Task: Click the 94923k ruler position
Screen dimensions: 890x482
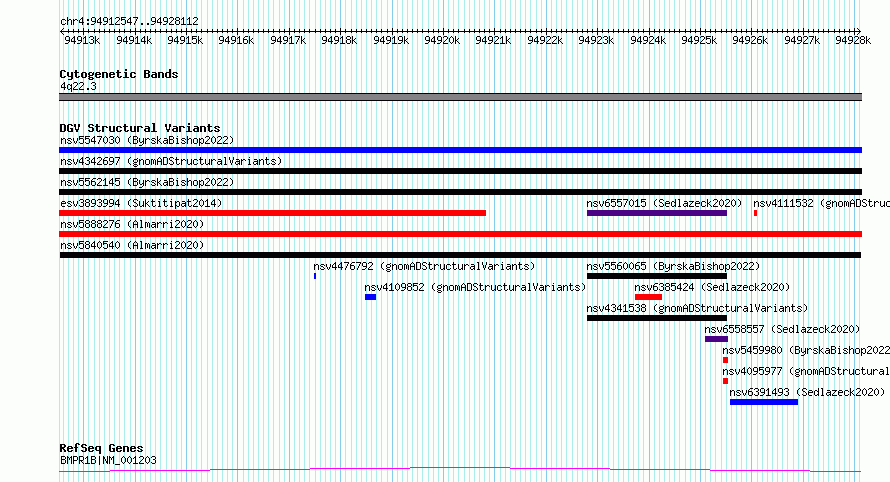Action: click(x=597, y=40)
